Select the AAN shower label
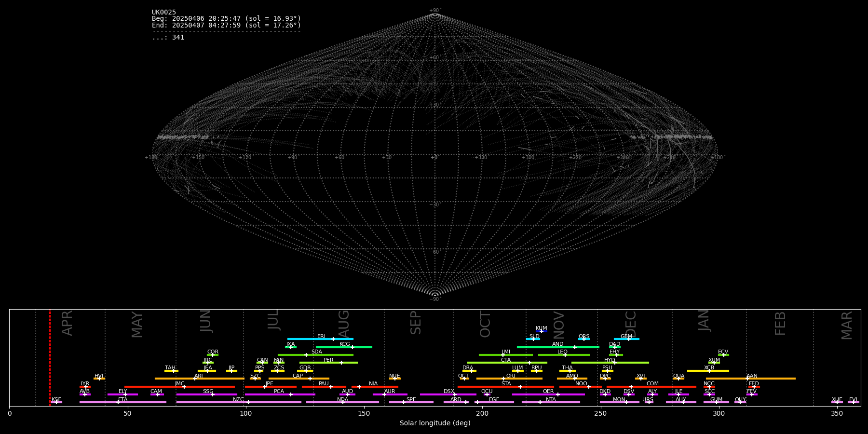 pyautogui.click(x=752, y=376)
